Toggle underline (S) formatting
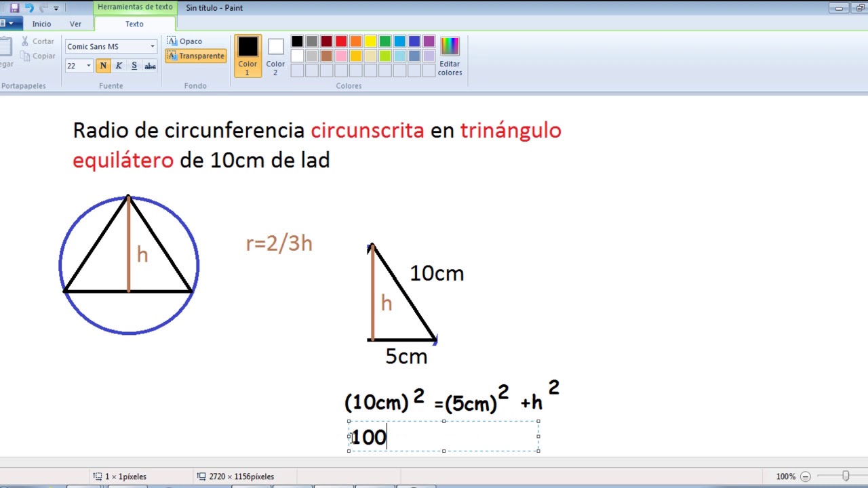 [x=134, y=66]
